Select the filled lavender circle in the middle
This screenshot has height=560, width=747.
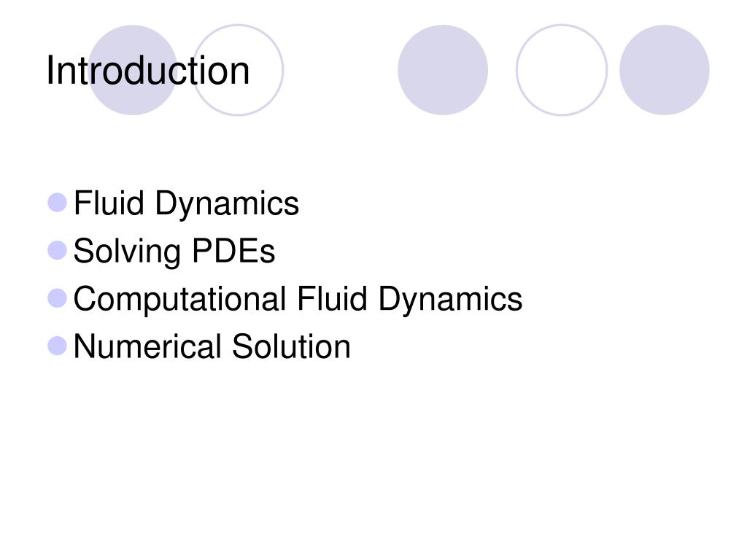(x=443, y=70)
